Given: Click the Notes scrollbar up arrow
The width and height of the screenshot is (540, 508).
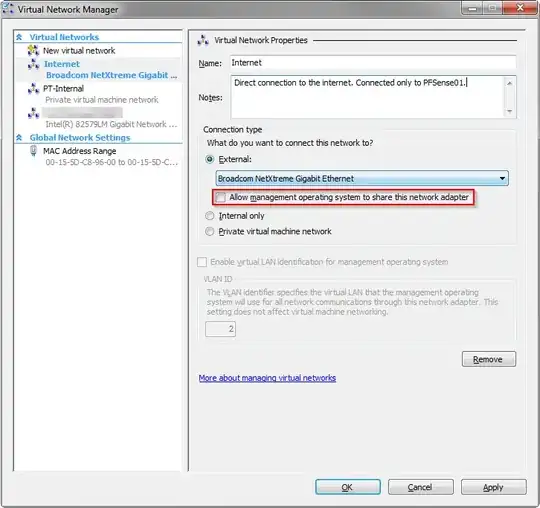Looking at the screenshot, I should [510, 83].
